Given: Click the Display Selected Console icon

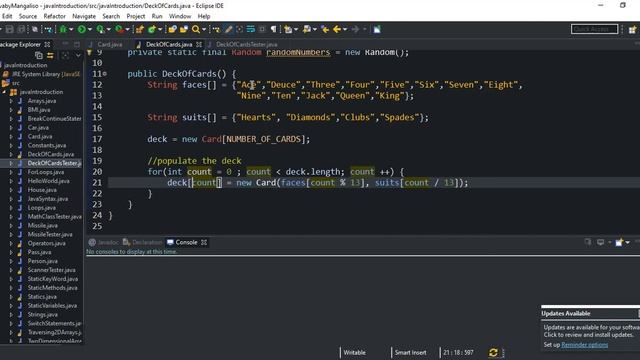Looking at the screenshot, I should [x=600, y=242].
